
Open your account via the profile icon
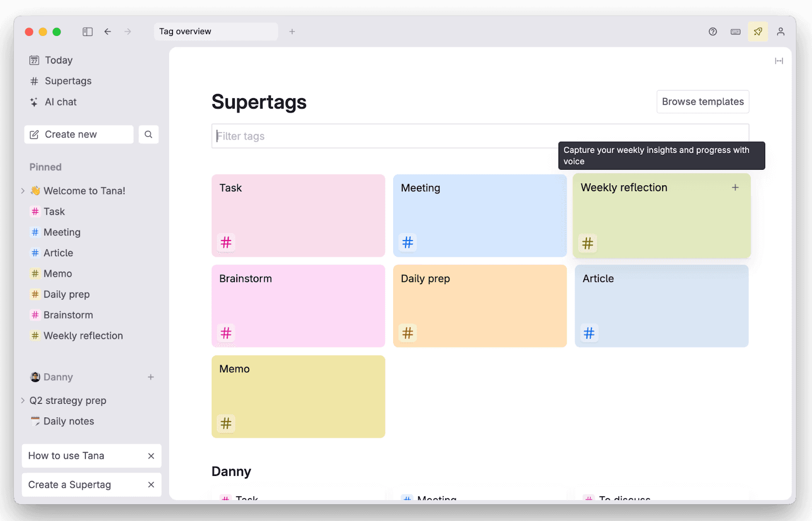tap(780, 32)
